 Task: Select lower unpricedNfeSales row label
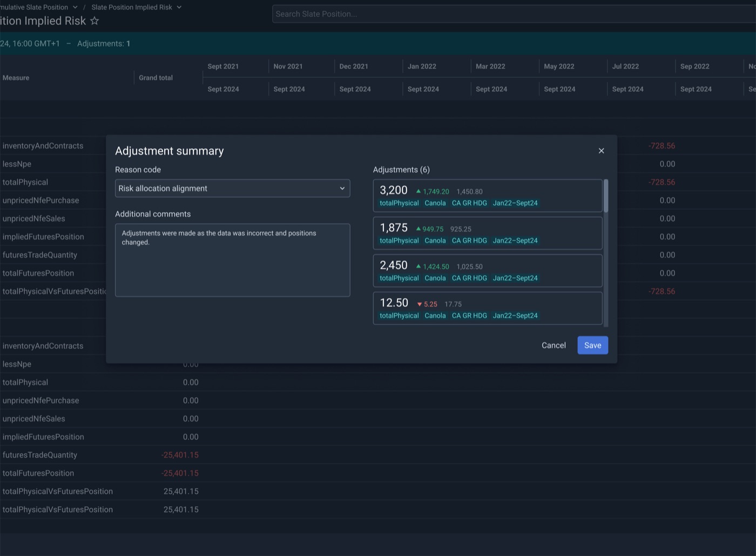click(x=33, y=419)
